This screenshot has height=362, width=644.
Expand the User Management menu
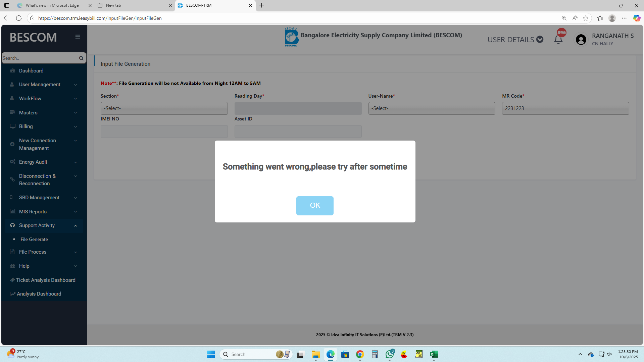tap(44, 85)
